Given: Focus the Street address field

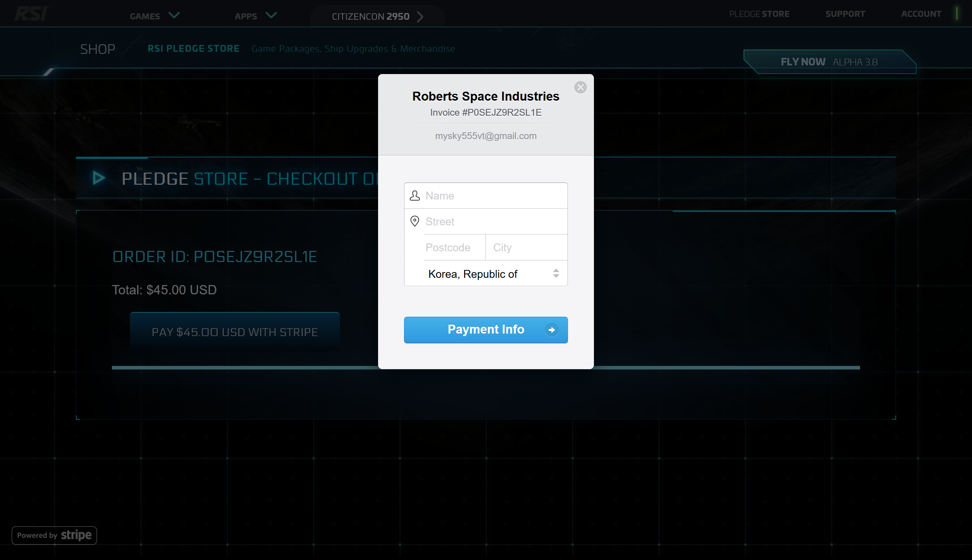Looking at the screenshot, I should pyautogui.click(x=486, y=221).
